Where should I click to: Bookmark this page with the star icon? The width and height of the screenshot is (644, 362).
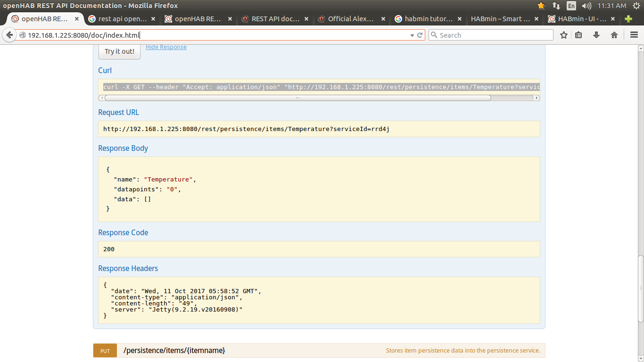point(564,35)
